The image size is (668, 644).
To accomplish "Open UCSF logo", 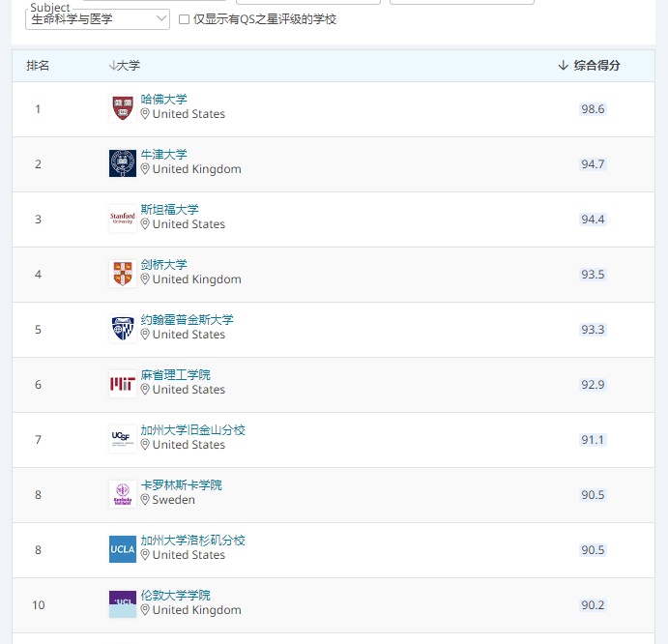I will click(x=123, y=439).
